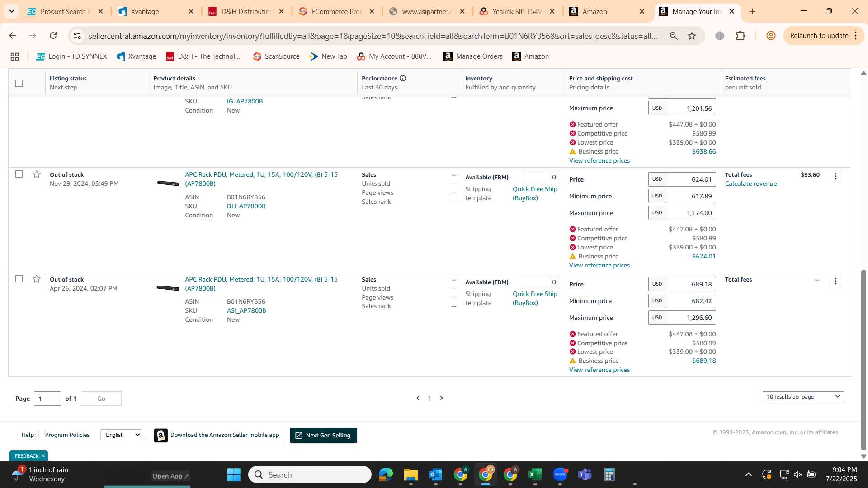This screenshot has height=488, width=868.
Task: Switch to the www.asipartner tab
Action: (x=427, y=11)
